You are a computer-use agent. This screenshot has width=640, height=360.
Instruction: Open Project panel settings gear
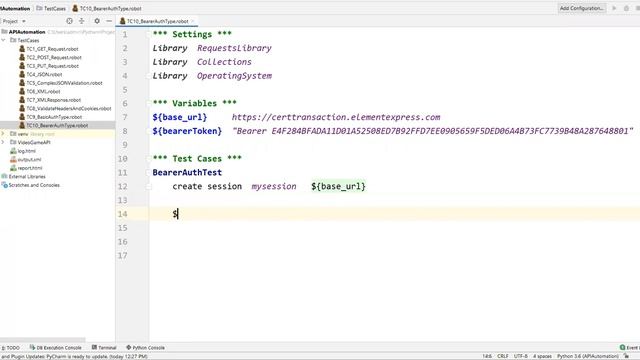coord(97,21)
